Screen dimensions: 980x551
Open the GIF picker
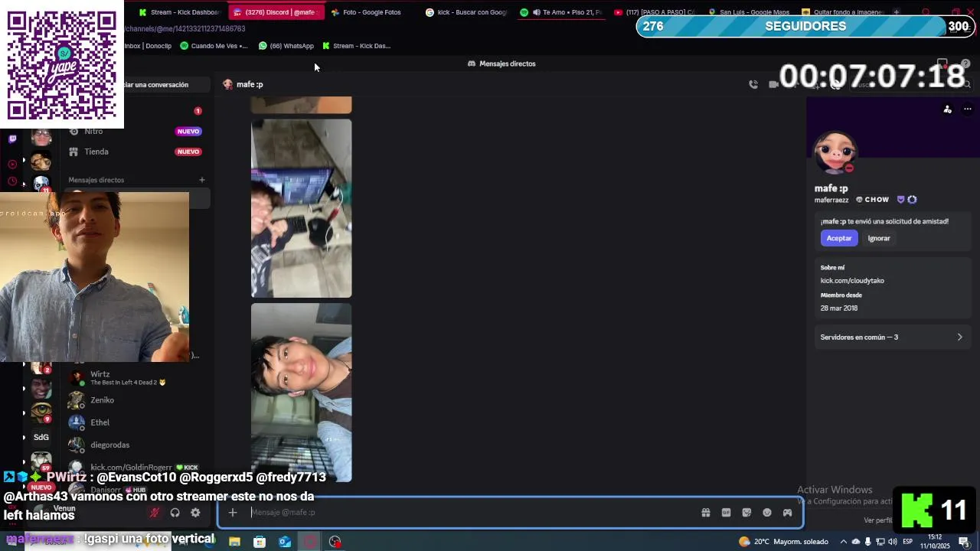tap(726, 513)
